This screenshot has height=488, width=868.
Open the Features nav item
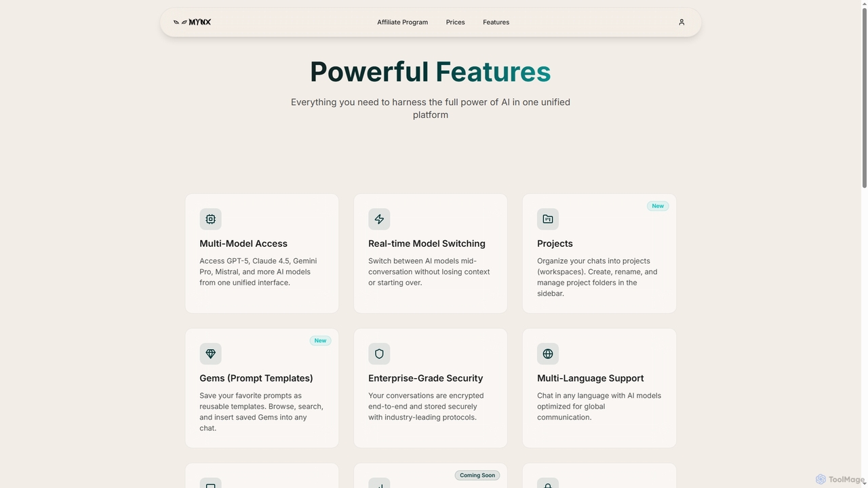tap(496, 22)
